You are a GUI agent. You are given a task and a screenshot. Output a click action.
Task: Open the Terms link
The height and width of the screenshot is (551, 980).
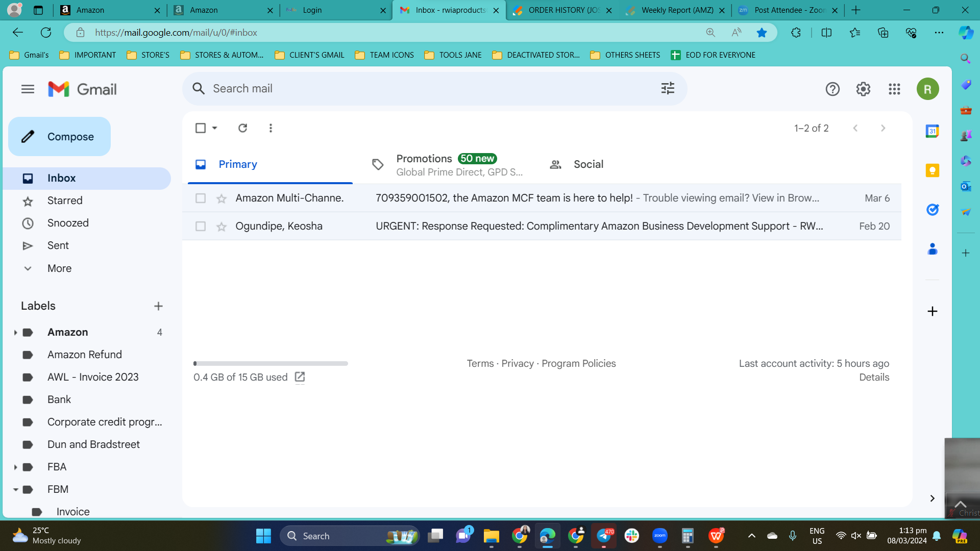coord(480,364)
